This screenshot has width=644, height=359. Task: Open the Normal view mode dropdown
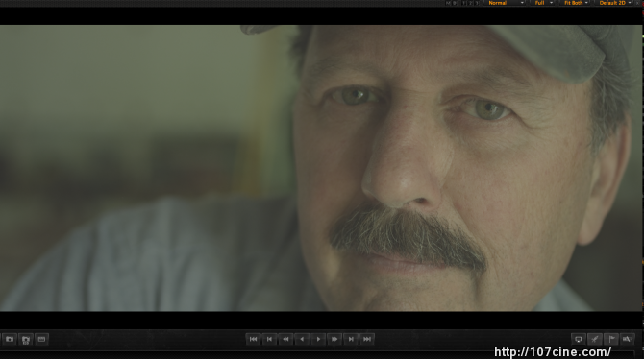(x=506, y=3)
